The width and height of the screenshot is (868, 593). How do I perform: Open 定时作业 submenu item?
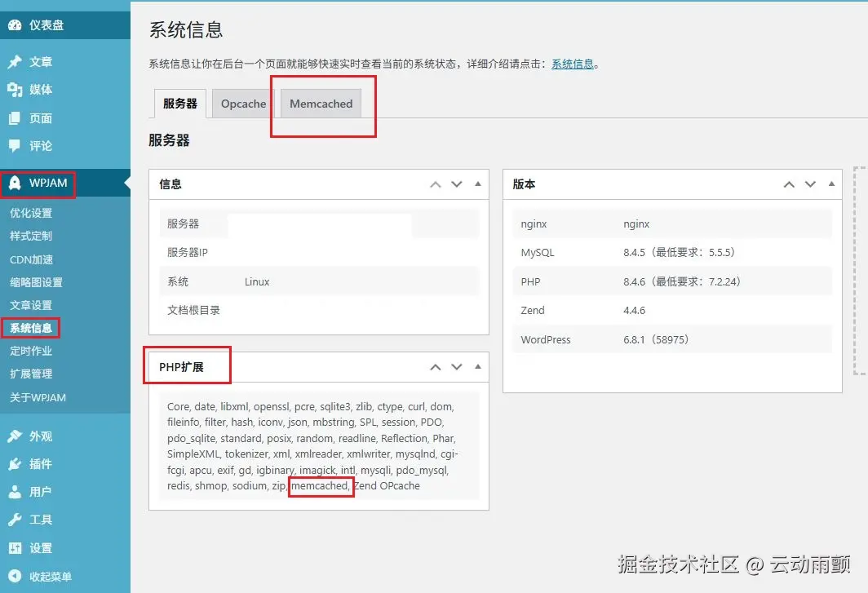[31, 351]
